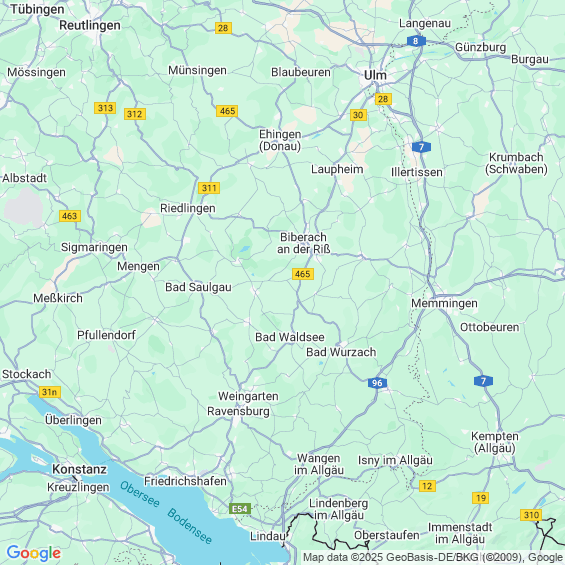Click the yellow 463 road shield near Albstadt
The width and height of the screenshot is (565, 565).
pos(70,216)
